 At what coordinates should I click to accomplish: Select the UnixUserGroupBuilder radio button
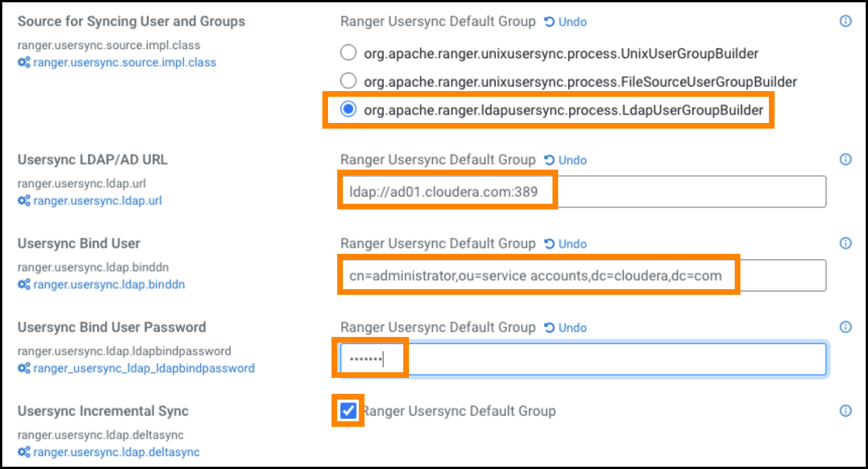[x=348, y=52]
